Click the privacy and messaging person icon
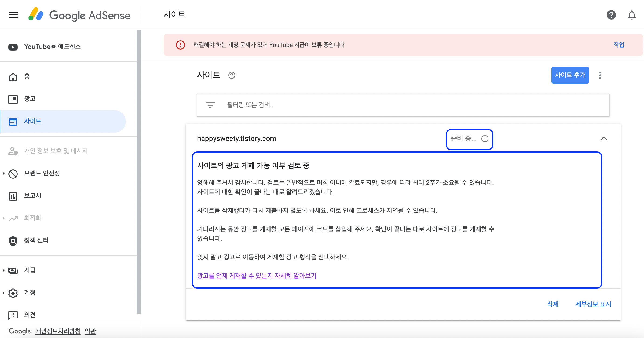 [13, 151]
